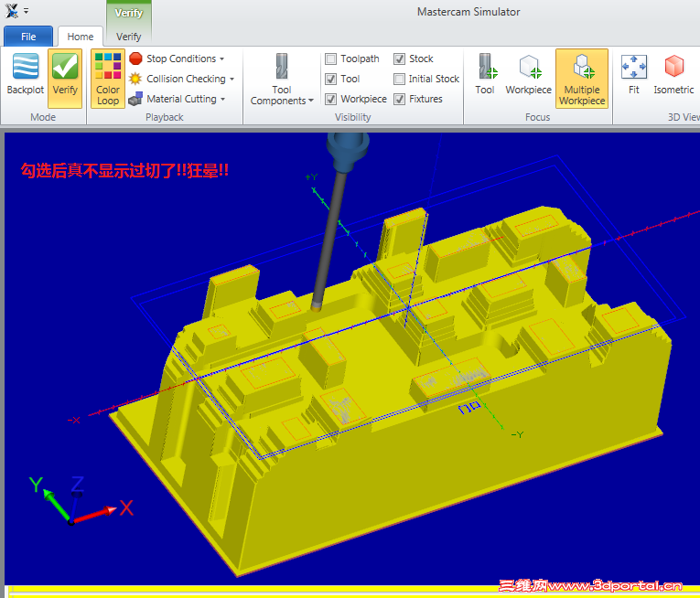Click the yellow progress bar at bottom
The image size is (700, 598).
(x=352, y=590)
